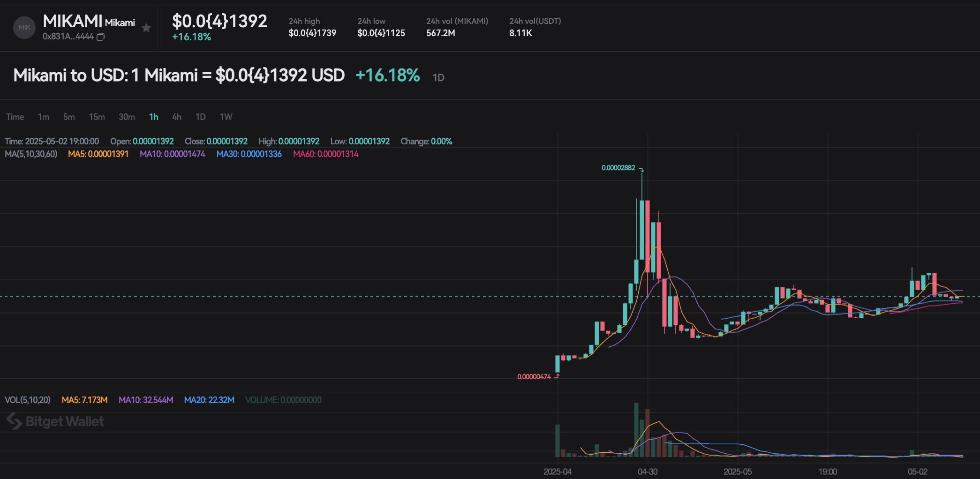Click the 2025-05 date on the time axis
Viewport: 980px width, 479px height.
pos(738,472)
